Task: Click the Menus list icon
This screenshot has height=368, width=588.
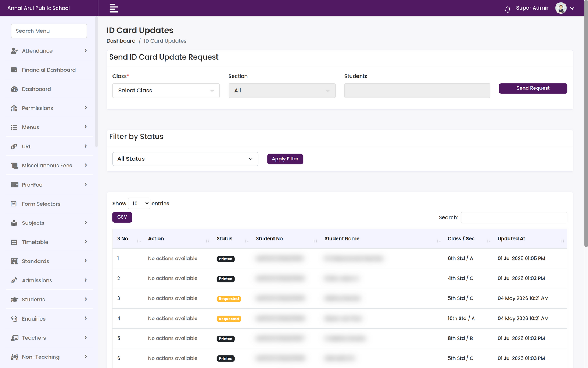Action: click(x=14, y=127)
